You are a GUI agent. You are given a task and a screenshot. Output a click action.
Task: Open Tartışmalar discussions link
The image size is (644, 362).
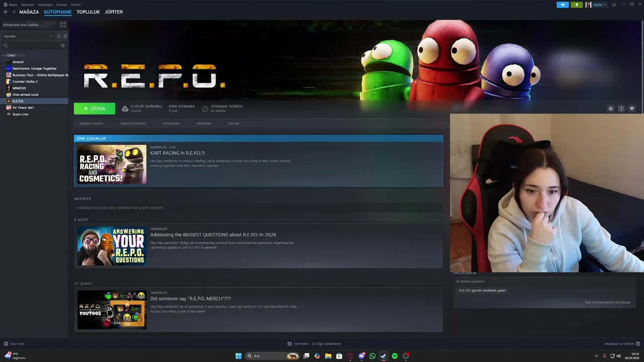[x=171, y=123]
